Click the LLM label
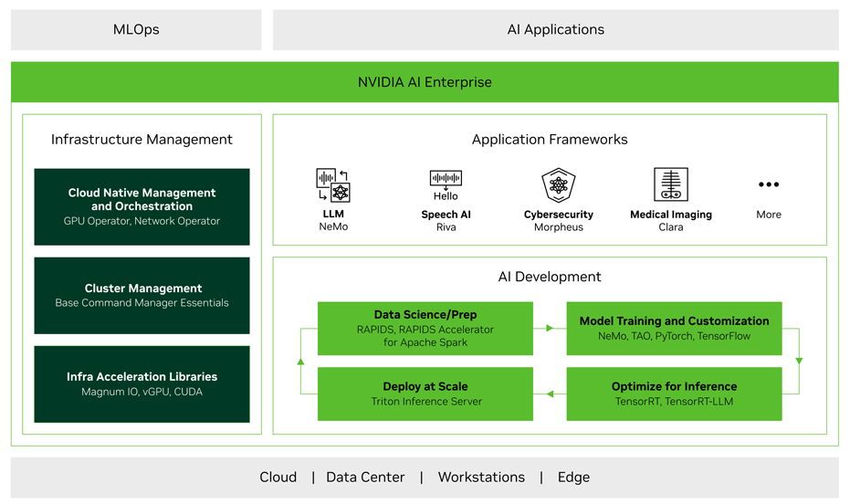Viewport: 850px width, 504px height. pos(333,214)
